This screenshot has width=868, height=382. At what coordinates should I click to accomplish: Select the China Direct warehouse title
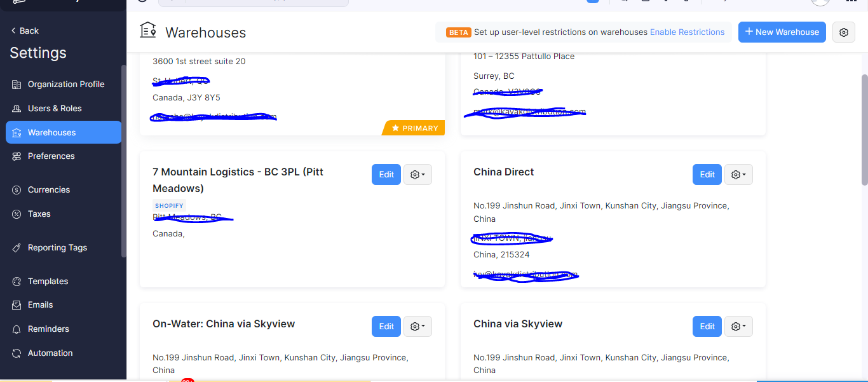pos(504,172)
